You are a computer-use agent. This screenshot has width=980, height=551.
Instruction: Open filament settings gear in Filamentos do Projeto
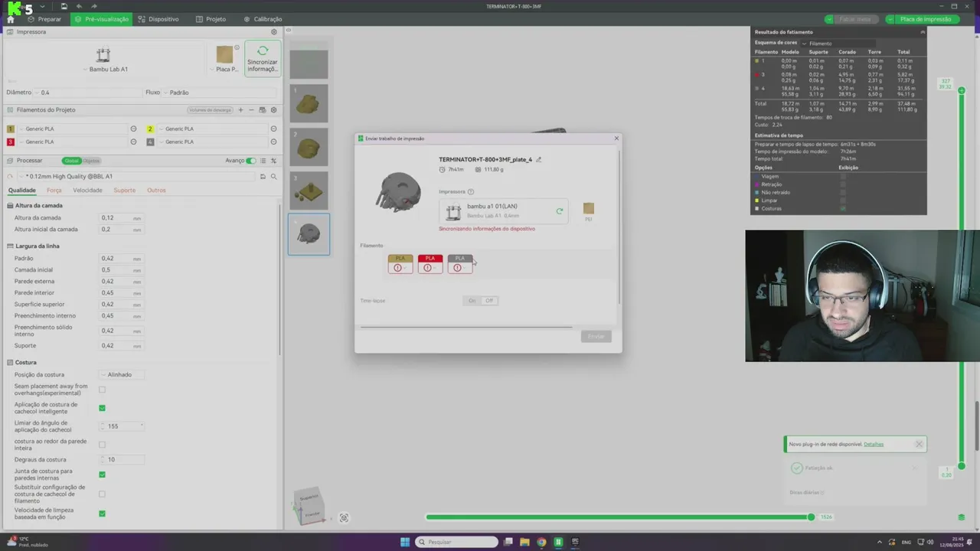point(273,109)
